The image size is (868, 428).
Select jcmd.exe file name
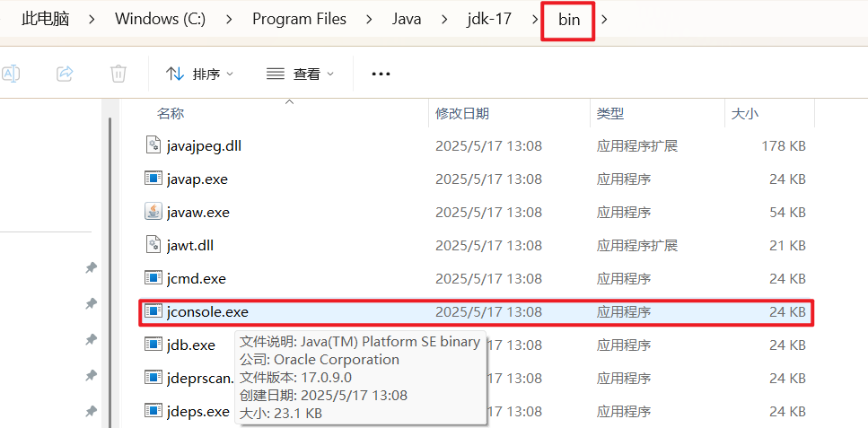[196, 278]
